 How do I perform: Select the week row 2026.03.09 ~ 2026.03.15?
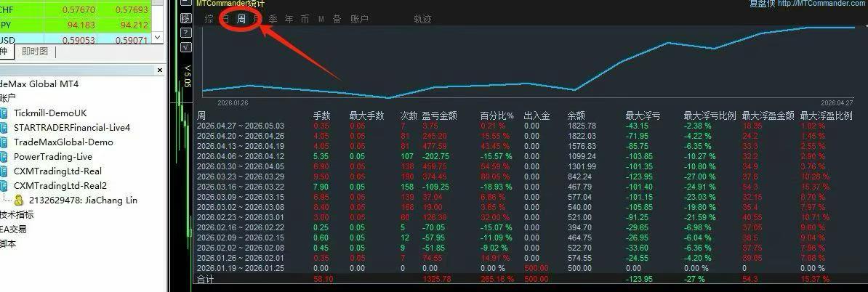pos(524,197)
